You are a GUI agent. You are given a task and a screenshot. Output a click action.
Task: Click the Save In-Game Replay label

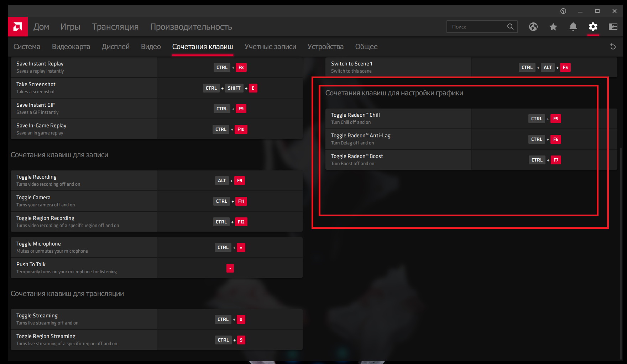coord(41,126)
